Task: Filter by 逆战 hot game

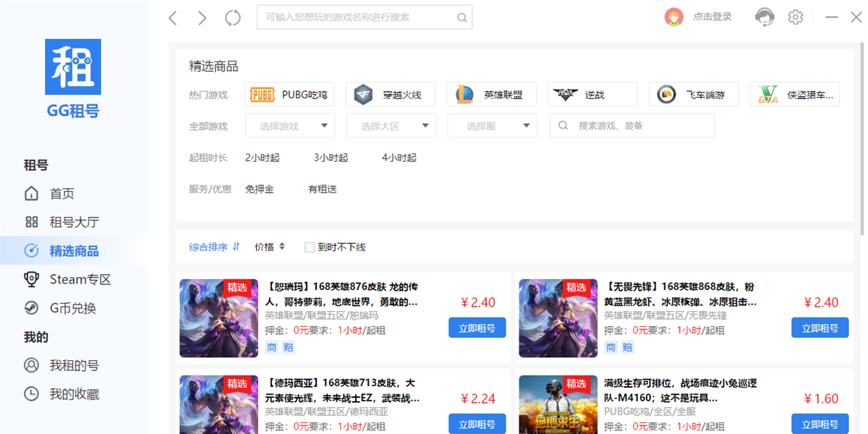Action: pos(592,94)
